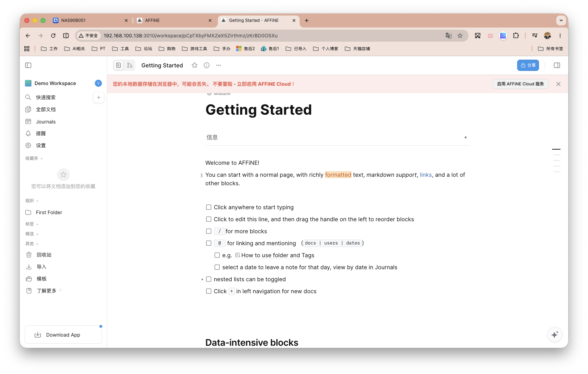588x374 pixels.
Task: Switch to the AFFiNE browser tab
Action: (x=174, y=20)
